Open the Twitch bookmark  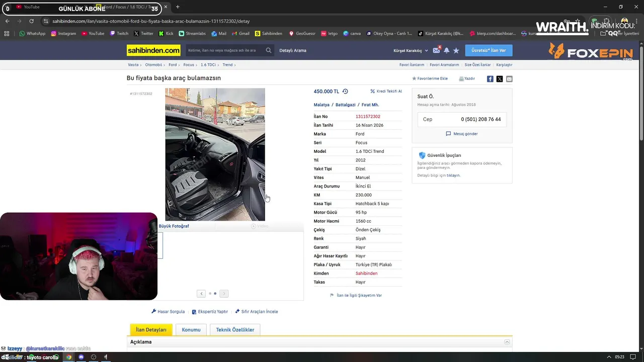(x=119, y=34)
